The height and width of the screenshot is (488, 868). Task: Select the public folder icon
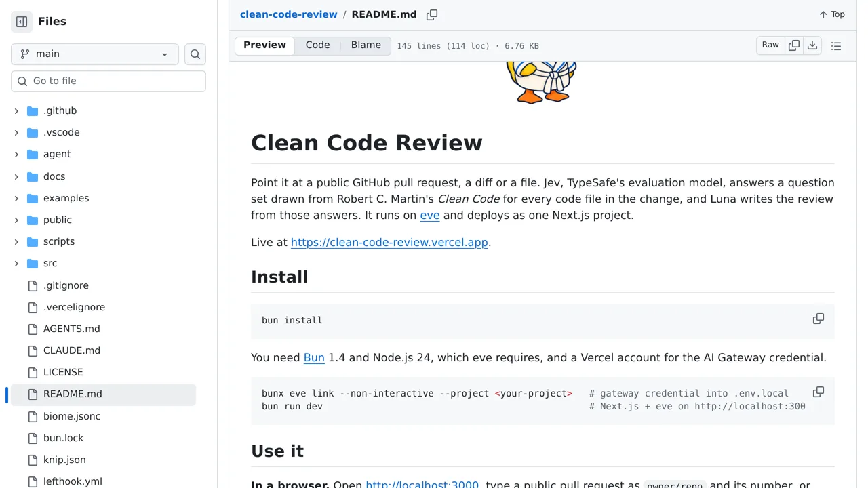[33, 220]
